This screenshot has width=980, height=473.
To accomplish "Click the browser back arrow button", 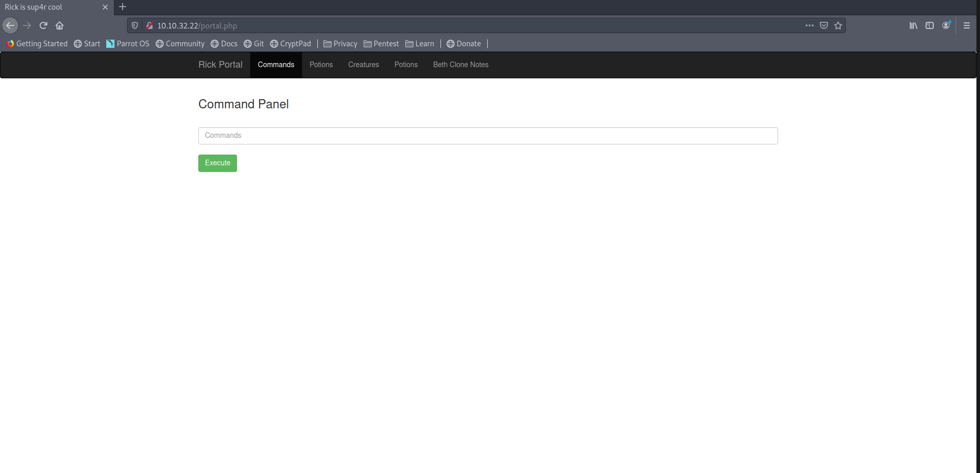I will click(10, 25).
